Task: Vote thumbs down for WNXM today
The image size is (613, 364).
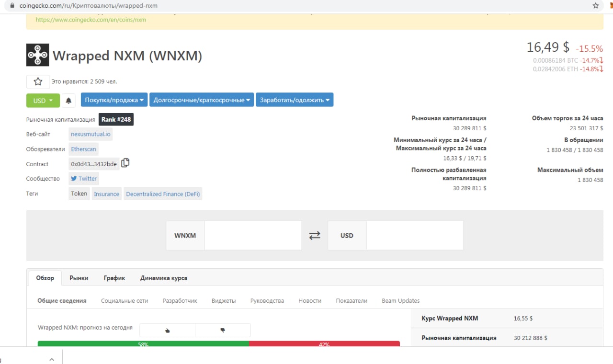Action: click(223, 330)
